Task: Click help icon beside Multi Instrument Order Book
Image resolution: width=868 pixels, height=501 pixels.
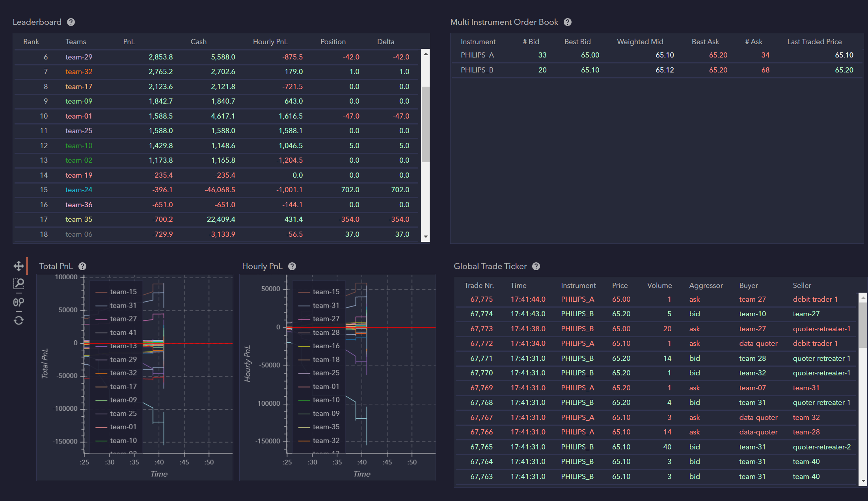Action: click(568, 22)
